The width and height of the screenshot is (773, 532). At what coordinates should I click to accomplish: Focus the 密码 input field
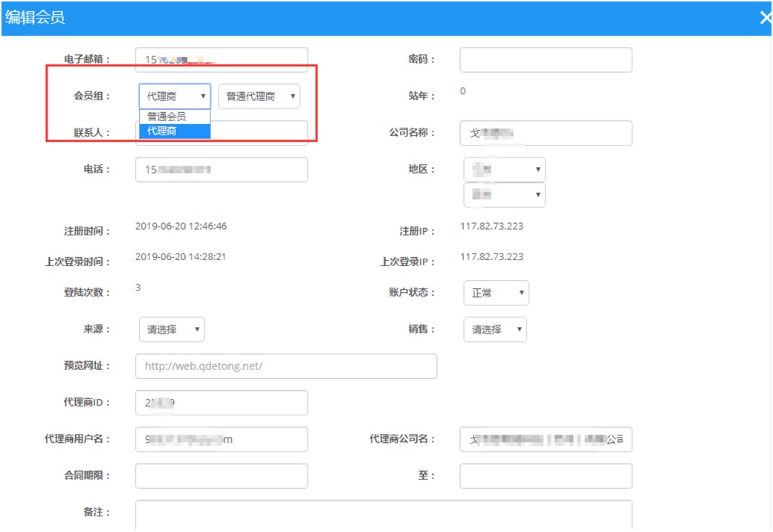click(546, 60)
